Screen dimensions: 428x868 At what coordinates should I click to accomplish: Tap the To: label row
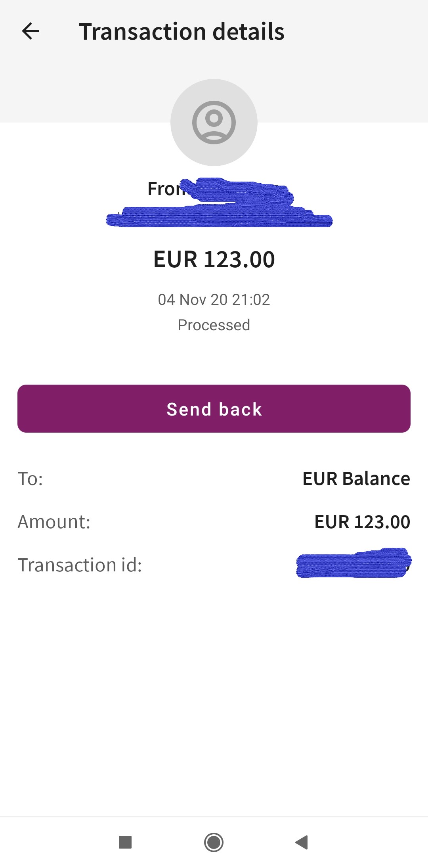(214, 479)
